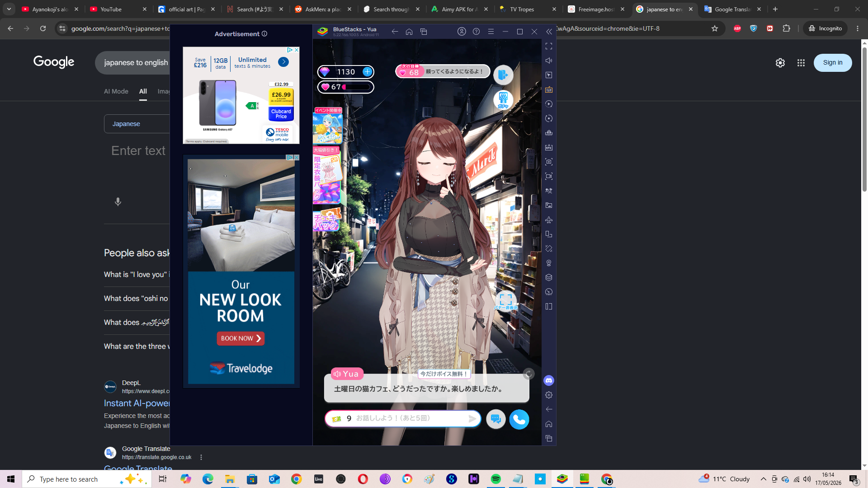Click Tesco Mobile ad arrow button

pyautogui.click(x=283, y=62)
